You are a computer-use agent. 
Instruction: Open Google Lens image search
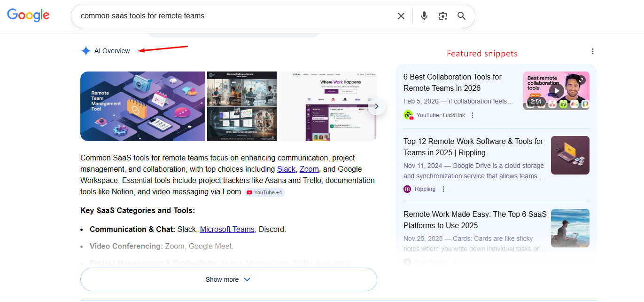[x=442, y=16]
